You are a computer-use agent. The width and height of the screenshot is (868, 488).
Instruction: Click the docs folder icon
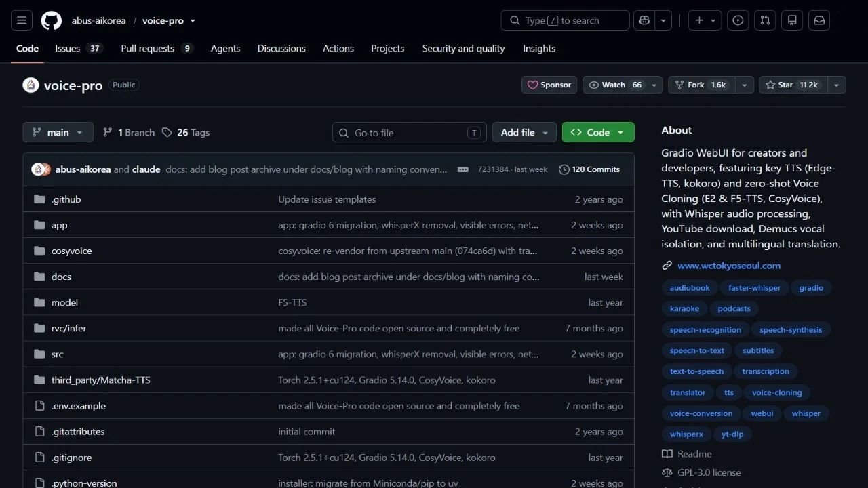point(39,277)
